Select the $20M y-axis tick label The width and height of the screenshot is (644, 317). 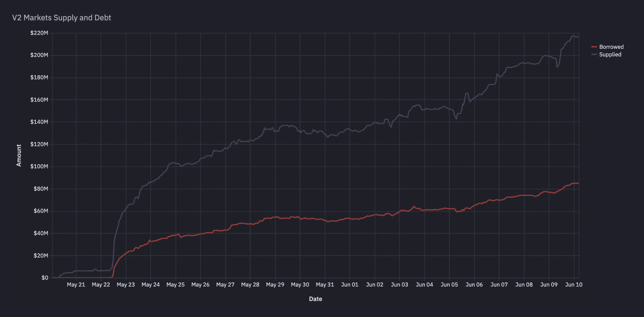coord(41,256)
